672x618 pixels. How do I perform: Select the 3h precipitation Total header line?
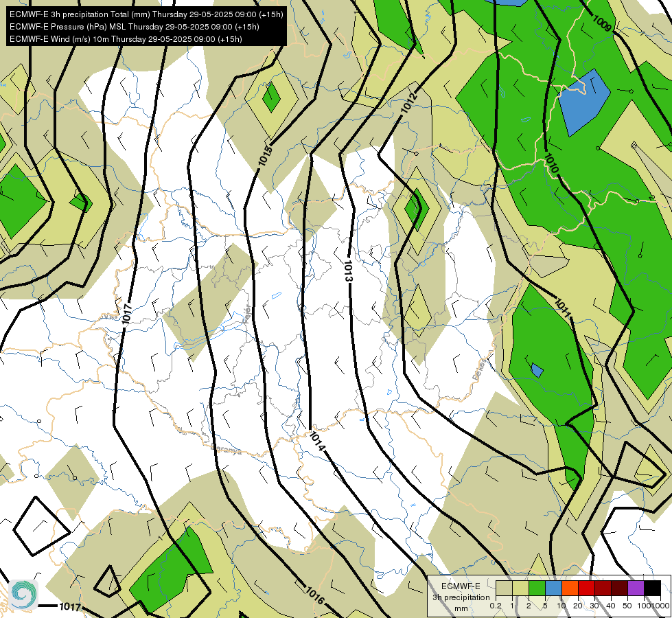pyautogui.click(x=146, y=14)
